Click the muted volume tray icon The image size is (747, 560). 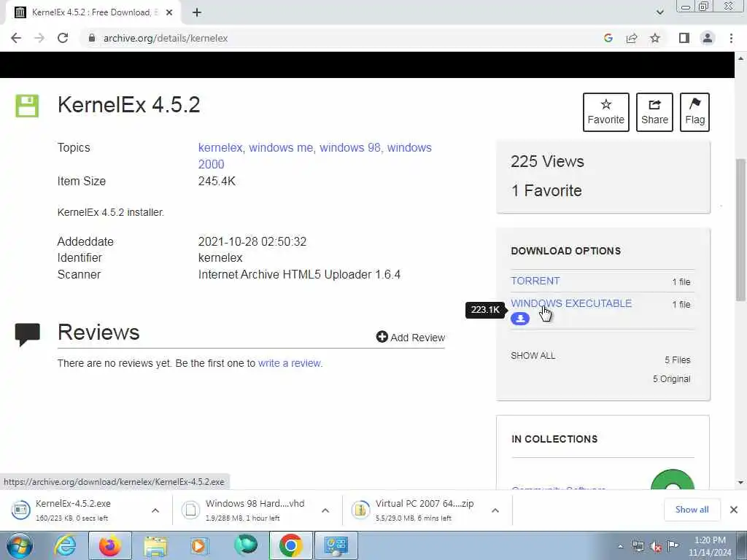tap(656, 546)
